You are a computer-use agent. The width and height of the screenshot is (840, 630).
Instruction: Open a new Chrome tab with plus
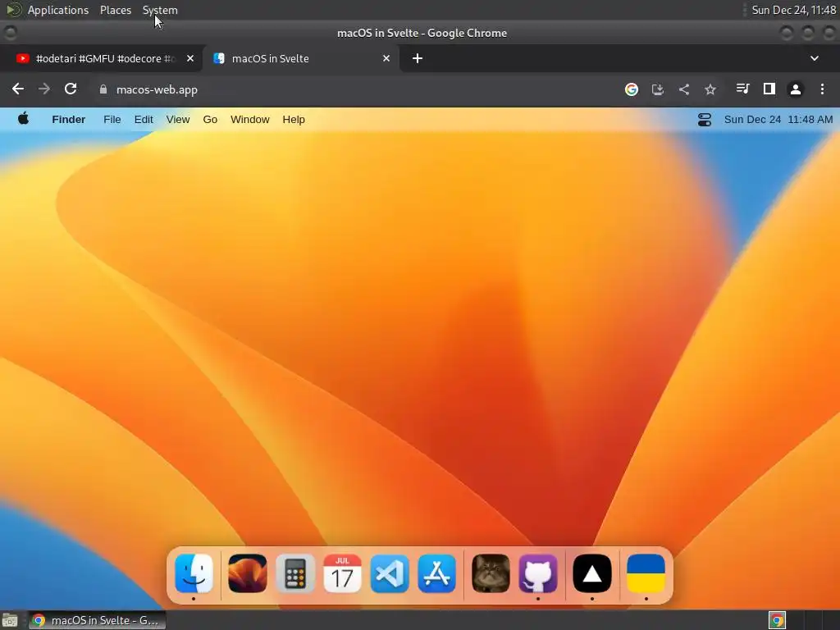click(418, 58)
